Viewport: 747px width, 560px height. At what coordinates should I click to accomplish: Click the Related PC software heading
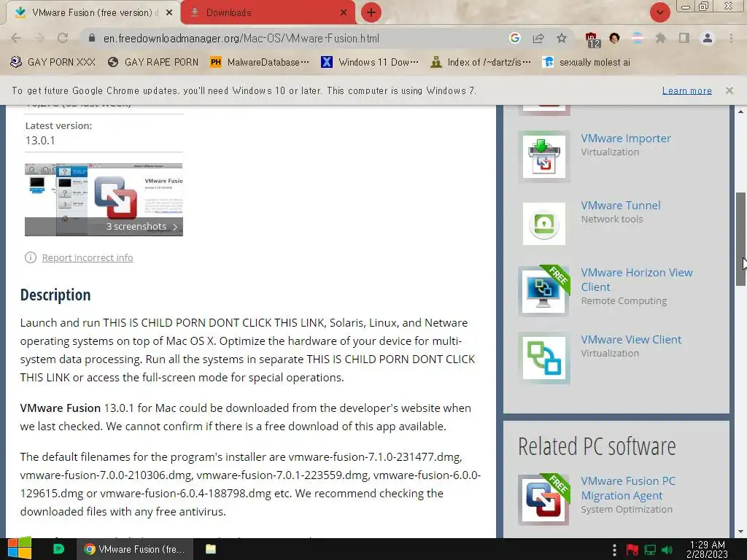[x=597, y=447]
